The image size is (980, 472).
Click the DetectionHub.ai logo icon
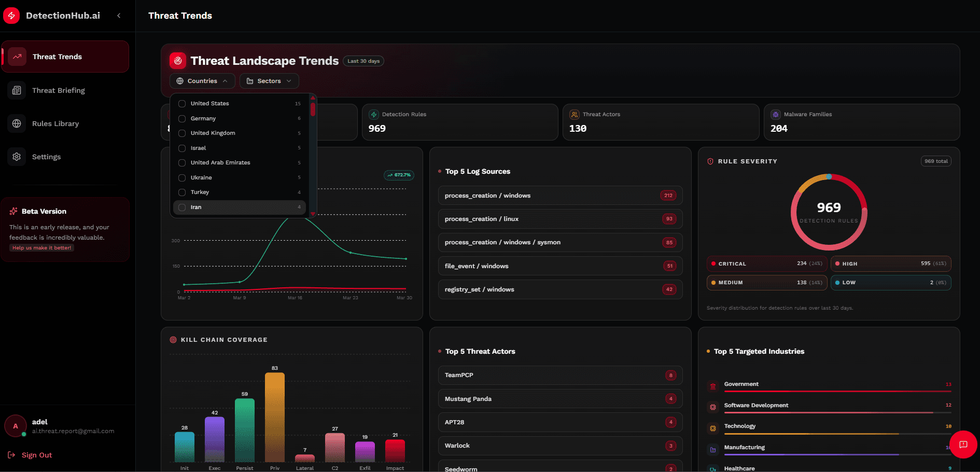tap(11, 15)
